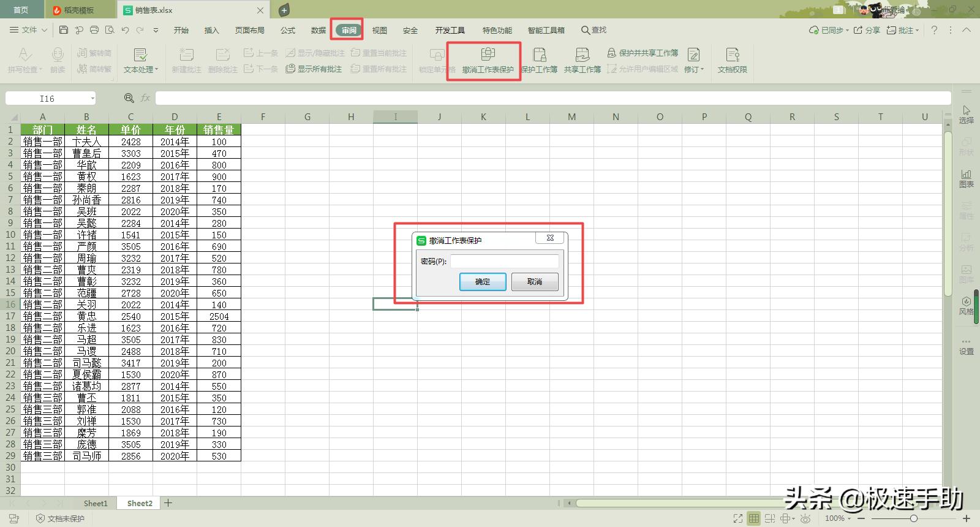Click 取消 to cancel the password dialog
Screen dimensions: 980x527
[534, 281]
